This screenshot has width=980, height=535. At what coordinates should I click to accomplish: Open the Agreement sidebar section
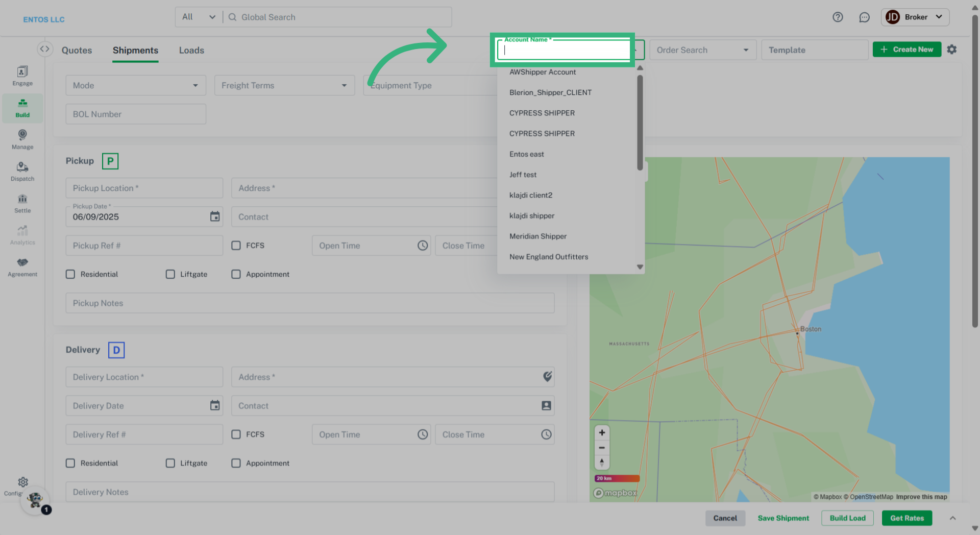tap(22, 267)
